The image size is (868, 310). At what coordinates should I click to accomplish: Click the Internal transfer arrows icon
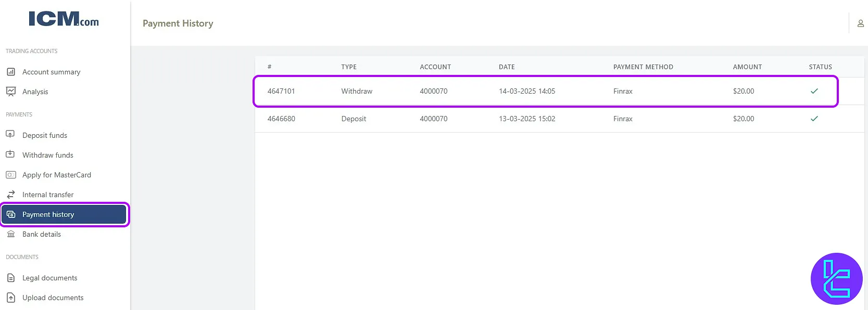(x=11, y=195)
